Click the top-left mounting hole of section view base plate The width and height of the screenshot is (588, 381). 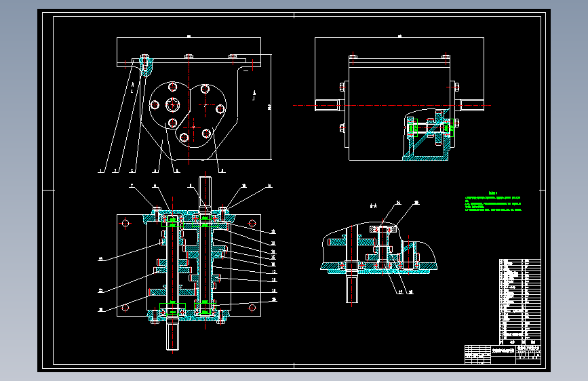[125, 224]
